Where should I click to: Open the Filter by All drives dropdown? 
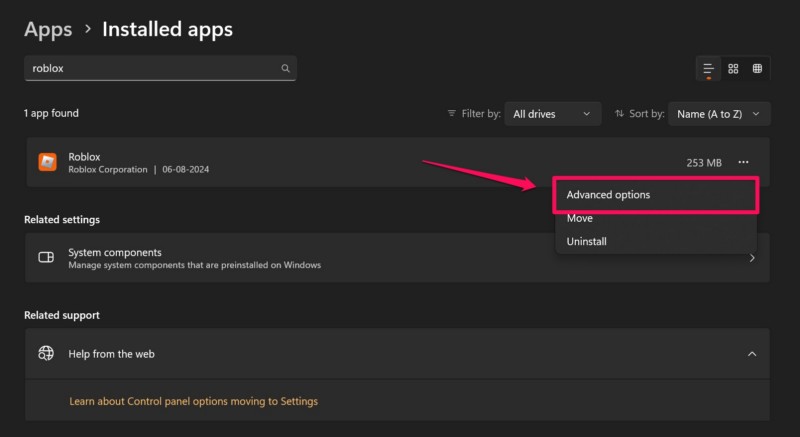point(552,114)
